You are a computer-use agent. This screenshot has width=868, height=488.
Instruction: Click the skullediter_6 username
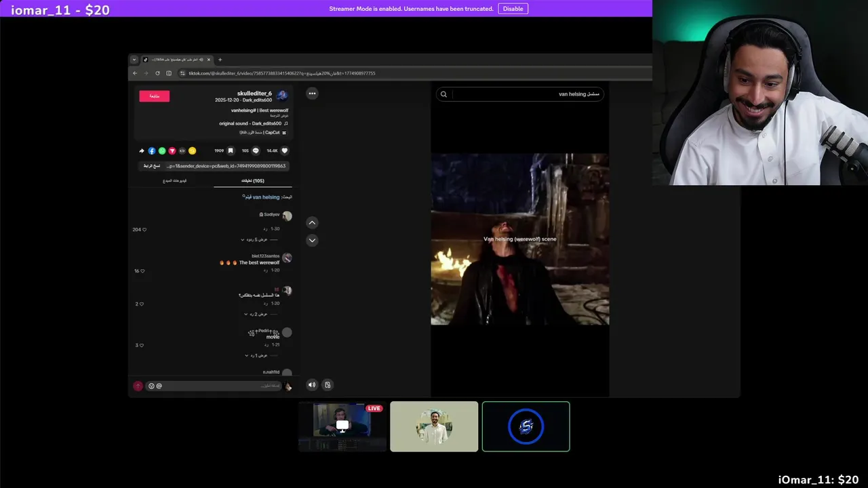[254, 94]
